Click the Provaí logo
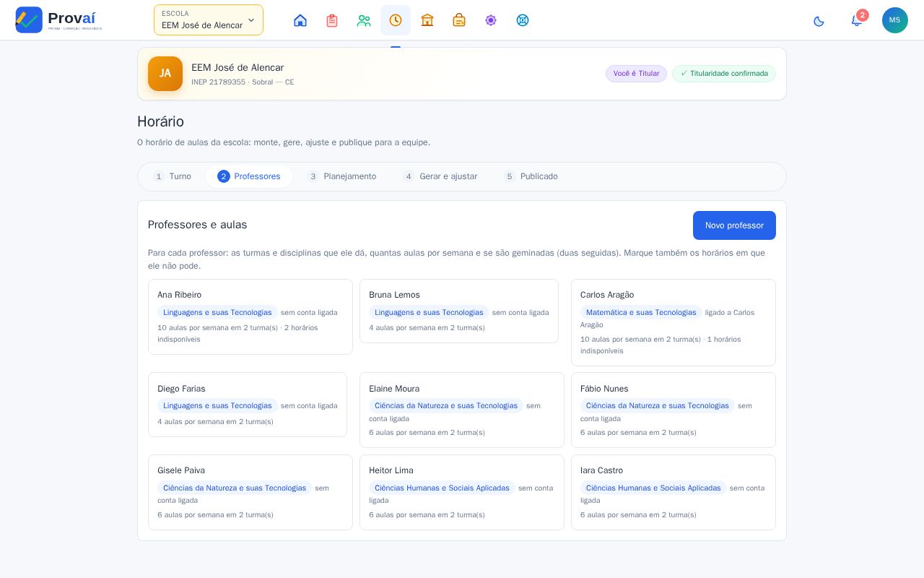The width and height of the screenshot is (924, 578). (59, 20)
